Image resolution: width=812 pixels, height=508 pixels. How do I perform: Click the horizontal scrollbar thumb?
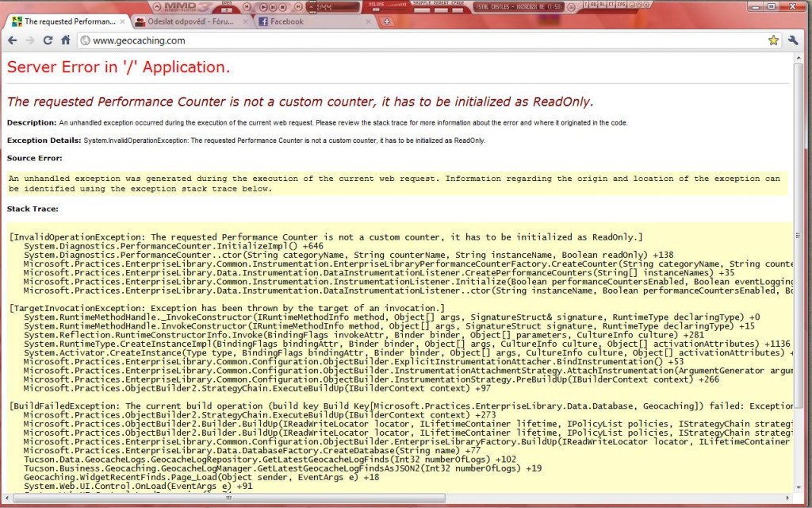pos(229,498)
